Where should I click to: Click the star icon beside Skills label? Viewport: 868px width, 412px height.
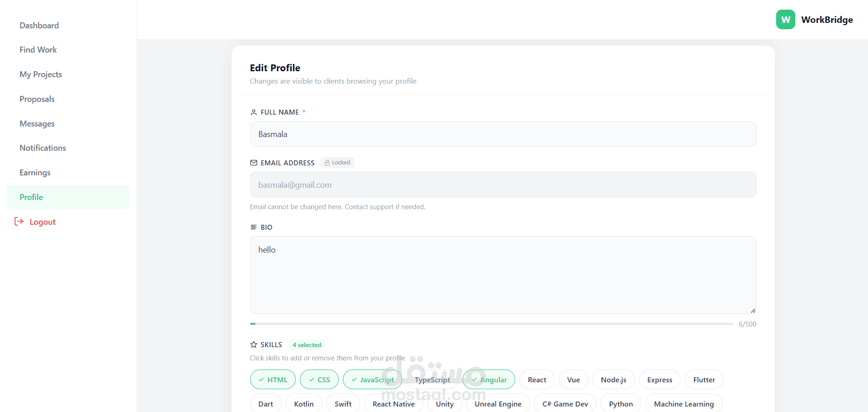pyautogui.click(x=254, y=344)
